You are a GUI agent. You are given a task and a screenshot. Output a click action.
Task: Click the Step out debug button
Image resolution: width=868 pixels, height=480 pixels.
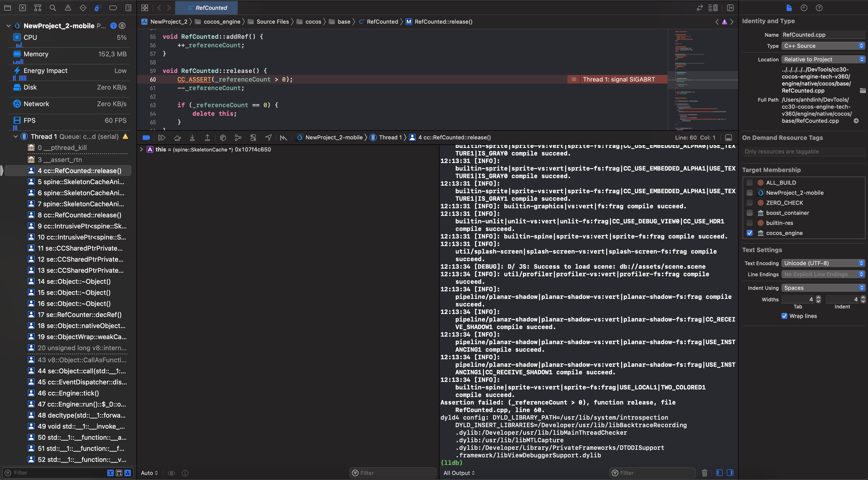[207, 137]
